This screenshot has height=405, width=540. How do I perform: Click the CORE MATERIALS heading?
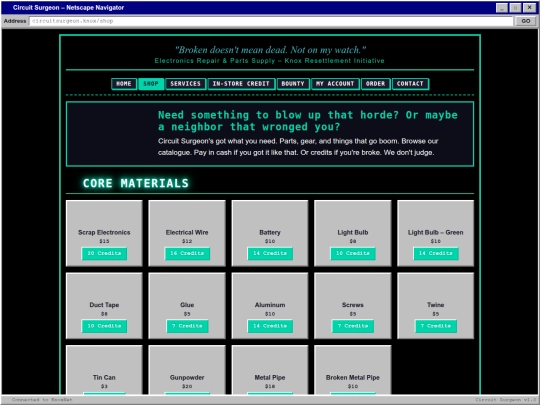[x=136, y=183]
